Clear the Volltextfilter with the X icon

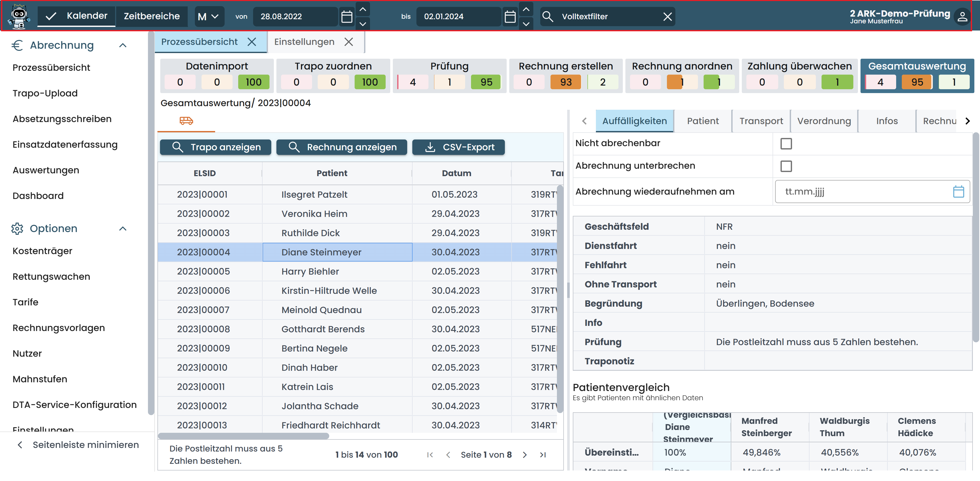(667, 17)
